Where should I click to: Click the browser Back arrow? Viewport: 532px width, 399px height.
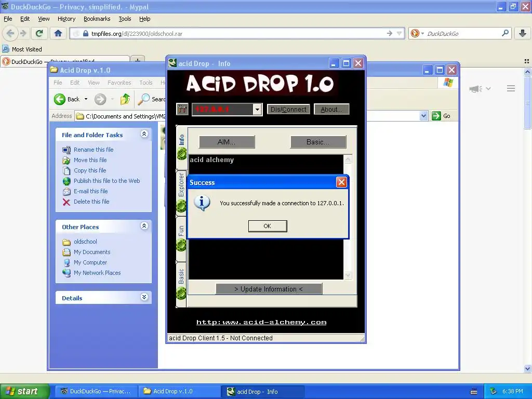(10, 33)
